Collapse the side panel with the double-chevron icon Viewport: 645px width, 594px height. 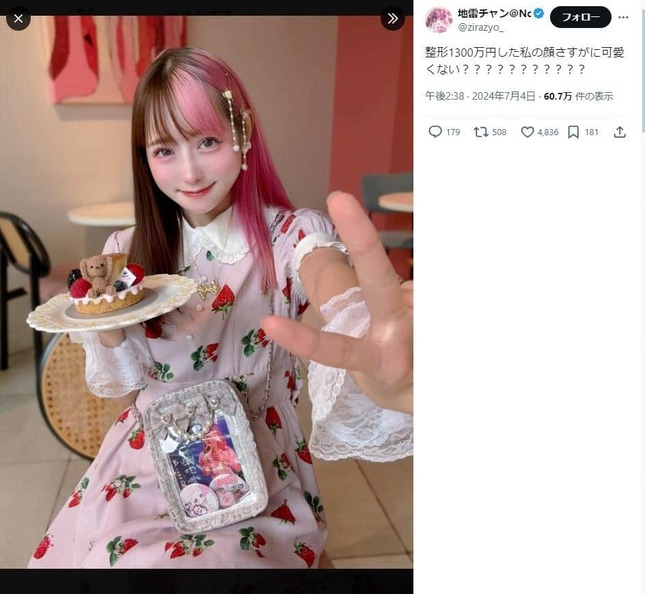pos(393,19)
